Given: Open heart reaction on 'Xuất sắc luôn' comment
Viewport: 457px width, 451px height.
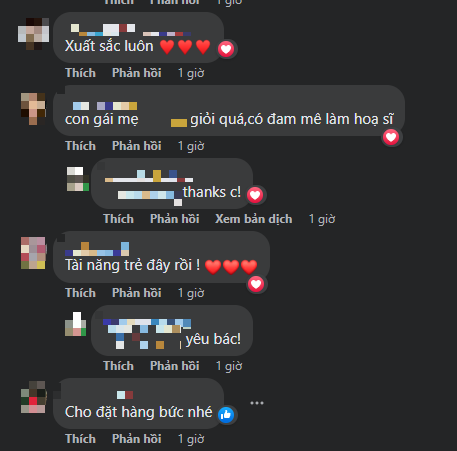Looking at the screenshot, I should [226, 49].
